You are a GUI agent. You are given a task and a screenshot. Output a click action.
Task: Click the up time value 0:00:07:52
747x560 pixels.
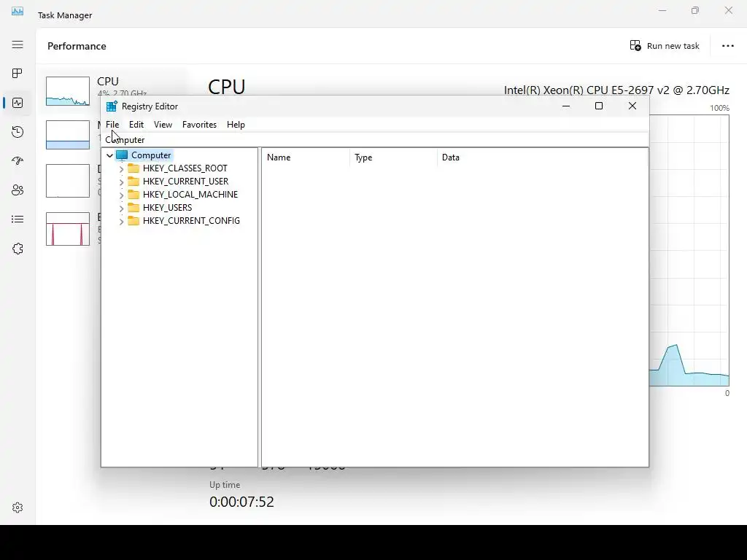tap(241, 502)
